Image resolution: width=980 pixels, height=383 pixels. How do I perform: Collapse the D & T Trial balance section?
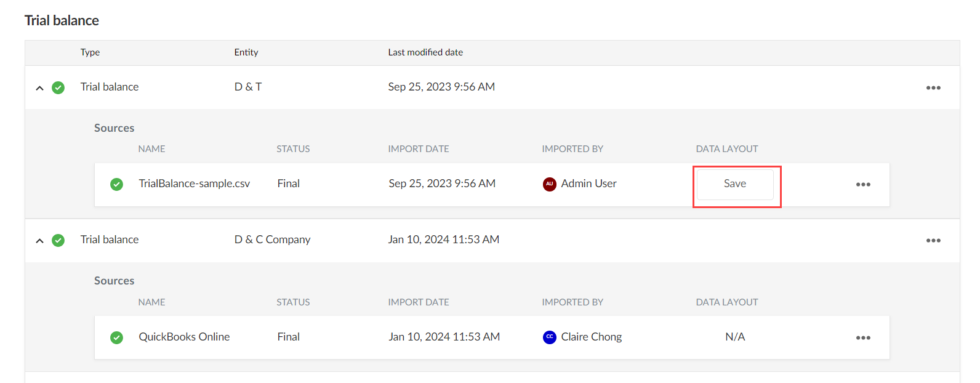tap(39, 87)
